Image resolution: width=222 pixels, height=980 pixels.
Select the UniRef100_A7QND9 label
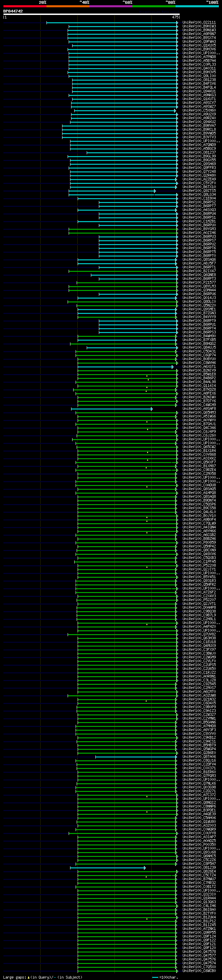click(199, 145)
